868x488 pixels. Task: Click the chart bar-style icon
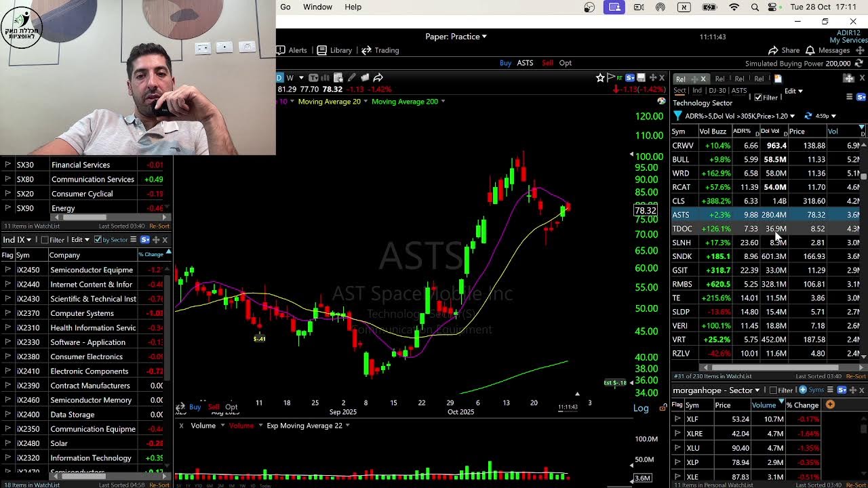click(x=325, y=77)
